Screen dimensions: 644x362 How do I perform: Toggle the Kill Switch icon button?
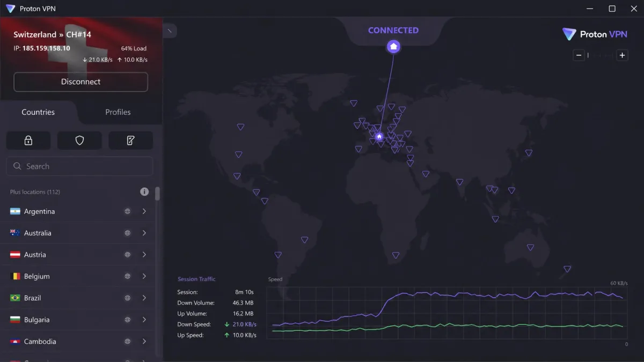[x=130, y=141]
